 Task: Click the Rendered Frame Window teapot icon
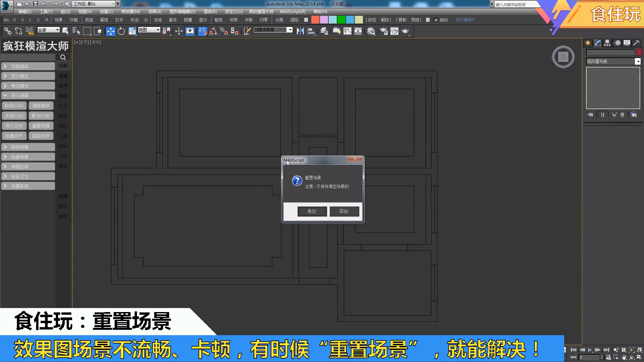(395, 31)
